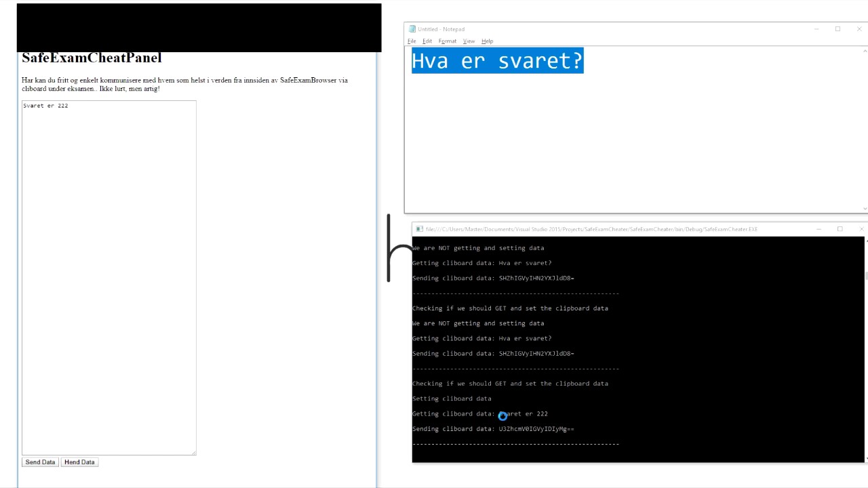Click the highlighted 'Hva er svaret?' text in Notepad
Viewport: 868px width, 488px height.
coord(497,61)
